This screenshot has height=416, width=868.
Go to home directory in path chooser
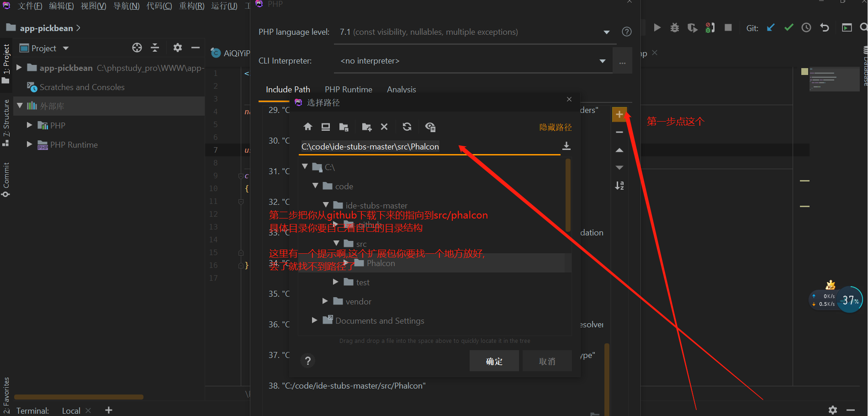point(308,127)
